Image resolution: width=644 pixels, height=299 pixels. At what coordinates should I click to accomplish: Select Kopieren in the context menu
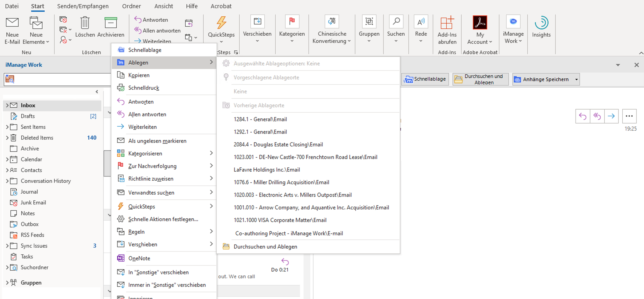coord(139,75)
